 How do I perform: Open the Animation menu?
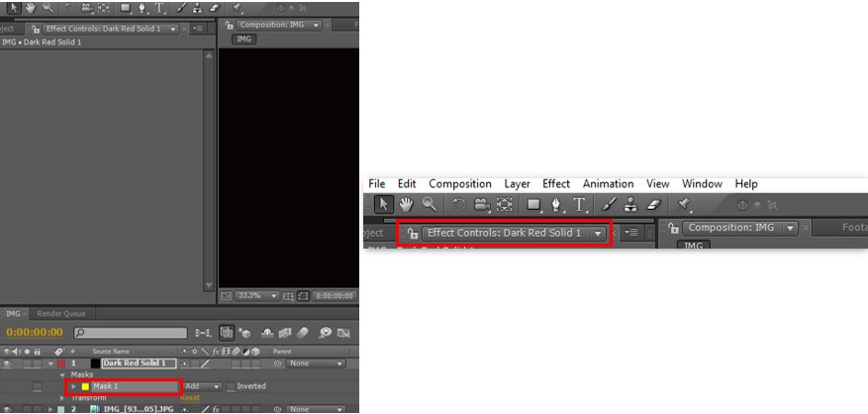pos(608,184)
